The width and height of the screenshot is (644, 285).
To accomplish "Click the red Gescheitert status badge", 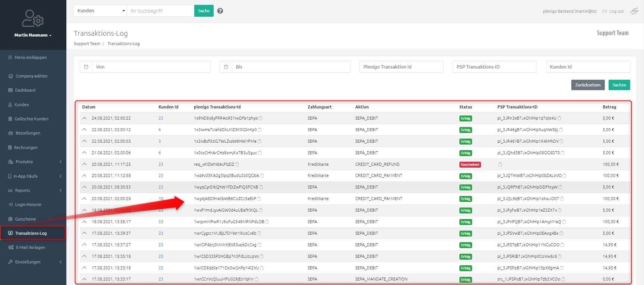I will (470, 164).
